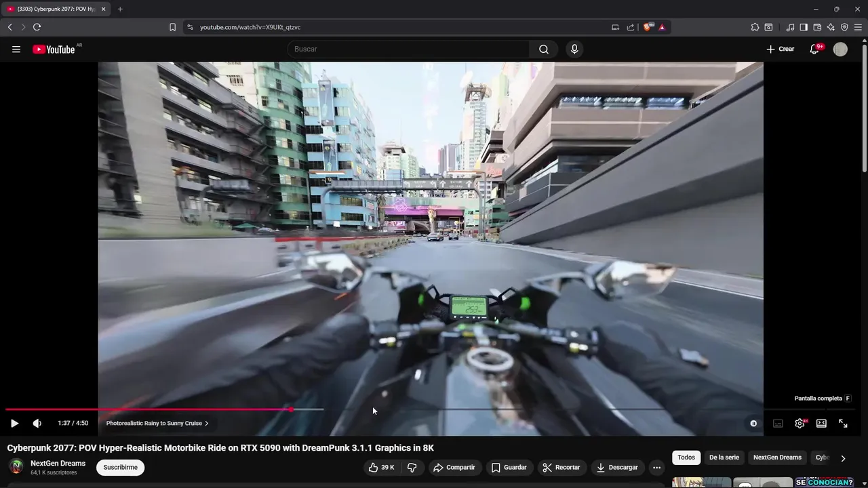This screenshot has width=868, height=488.
Task: Expand chapter 'Photorealistic Rainy to Sunny Cruise'
Action: pos(157,423)
